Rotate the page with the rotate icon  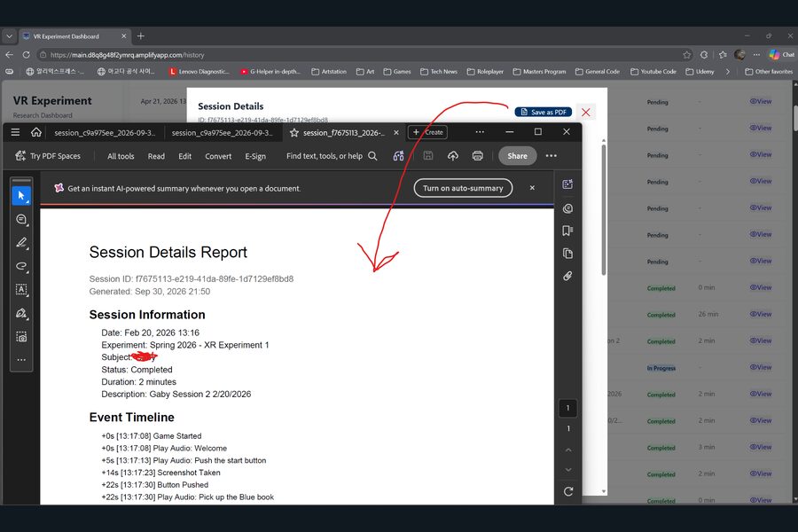coord(568,491)
